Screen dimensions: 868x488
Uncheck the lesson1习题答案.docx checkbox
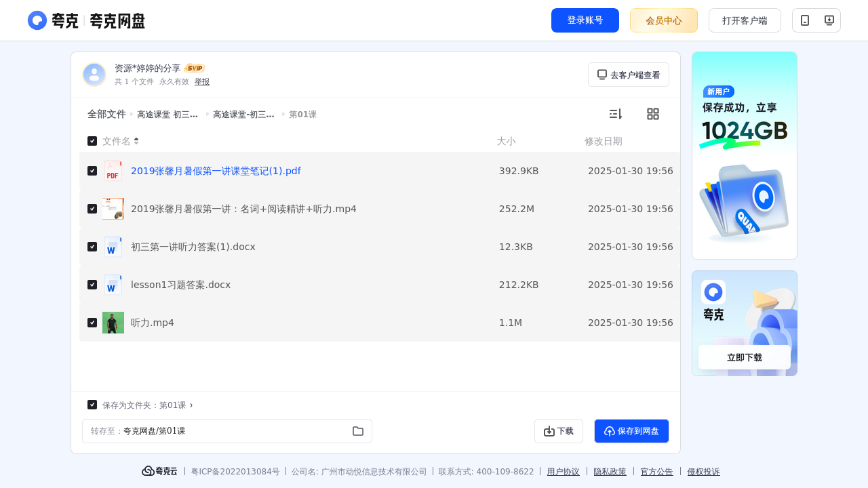[x=92, y=285]
